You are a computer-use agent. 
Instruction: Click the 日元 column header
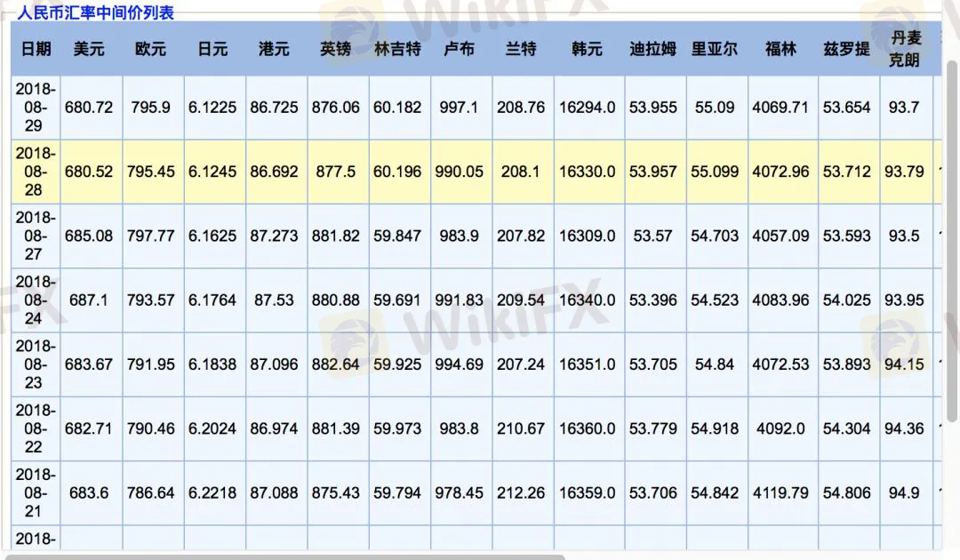[212, 49]
